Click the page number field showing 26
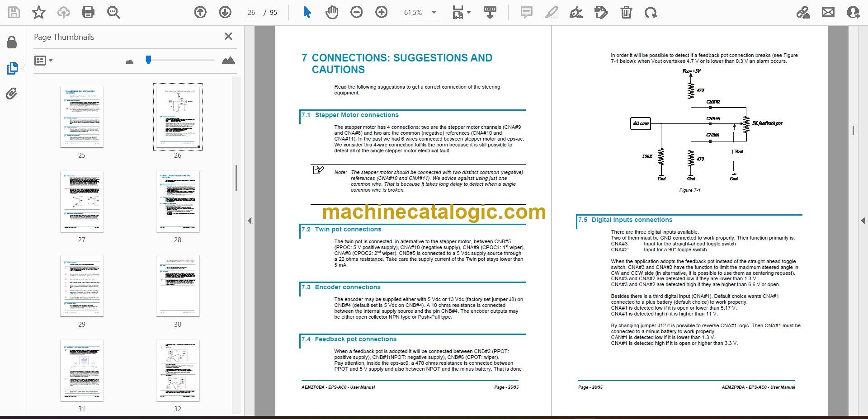Viewport: 868px width, 419px height. [x=251, y=13]
